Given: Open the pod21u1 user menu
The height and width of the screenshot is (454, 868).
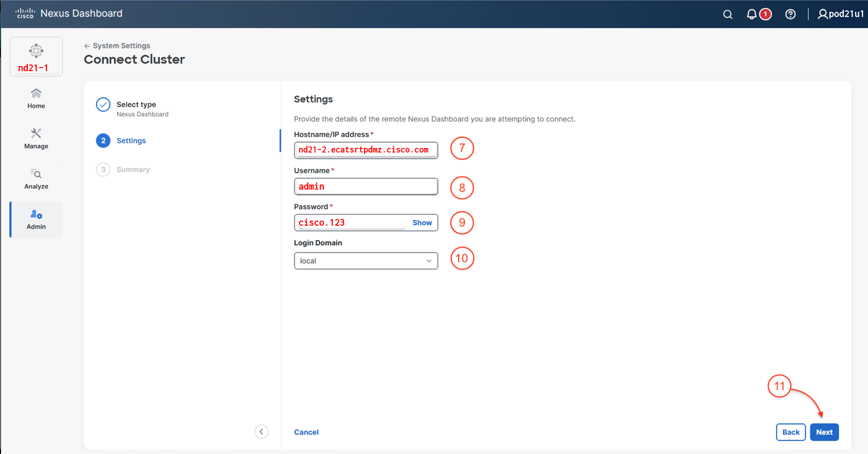Looking at the screenshot, I should click(x=840, y=14).
